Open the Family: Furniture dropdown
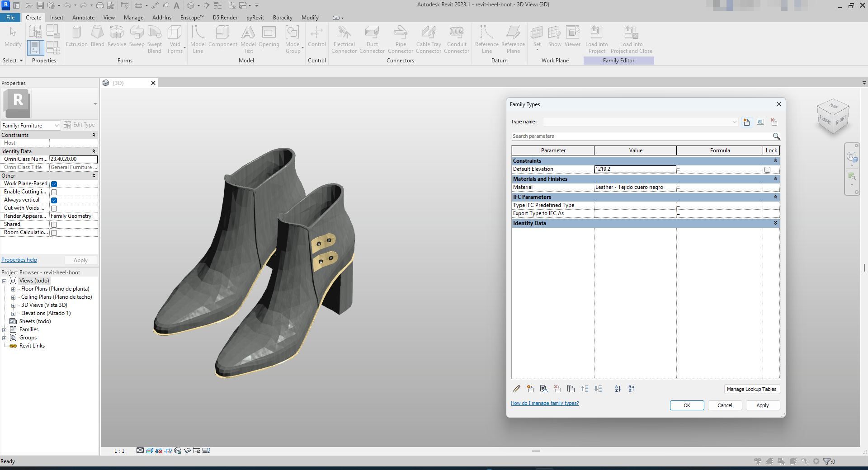The width and height of the screenshot is (868, 470). (x=31, y=125)
